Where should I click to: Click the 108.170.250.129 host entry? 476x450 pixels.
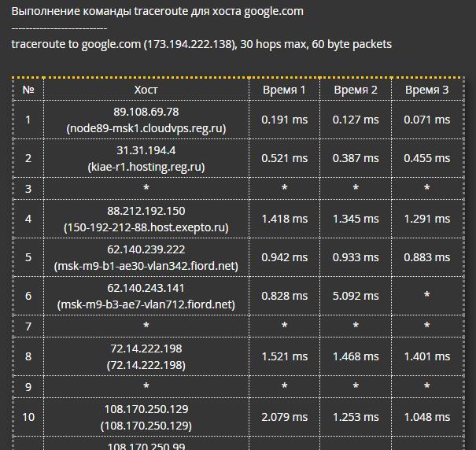click(x=146, y=409)
